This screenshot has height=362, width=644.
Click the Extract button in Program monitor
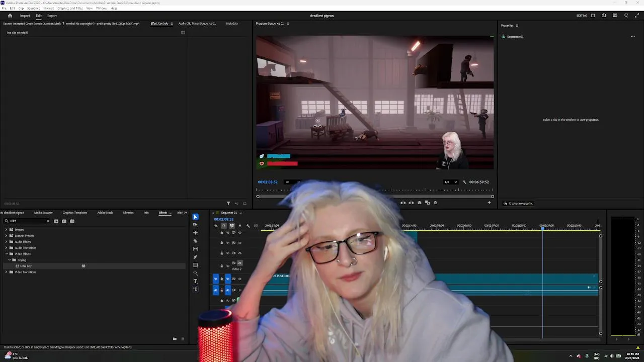click(x=411, y=203)
